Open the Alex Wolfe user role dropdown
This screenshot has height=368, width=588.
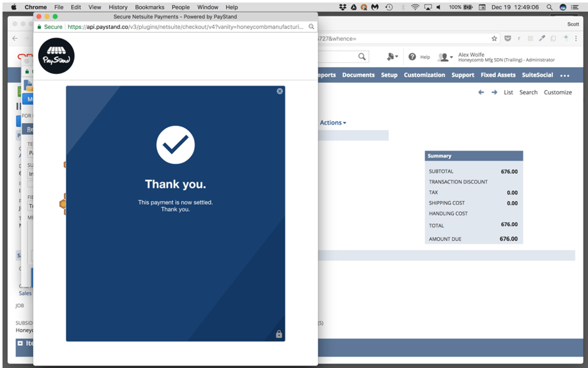tap(446, 57)
